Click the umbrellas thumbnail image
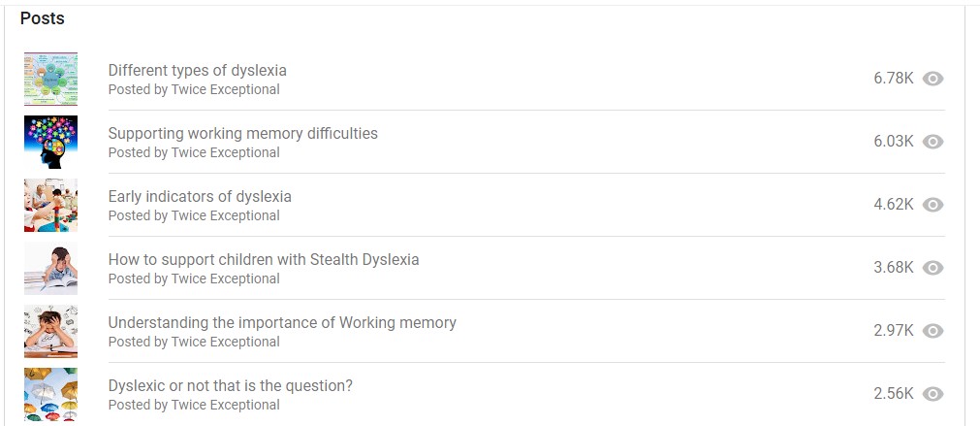 50,394
